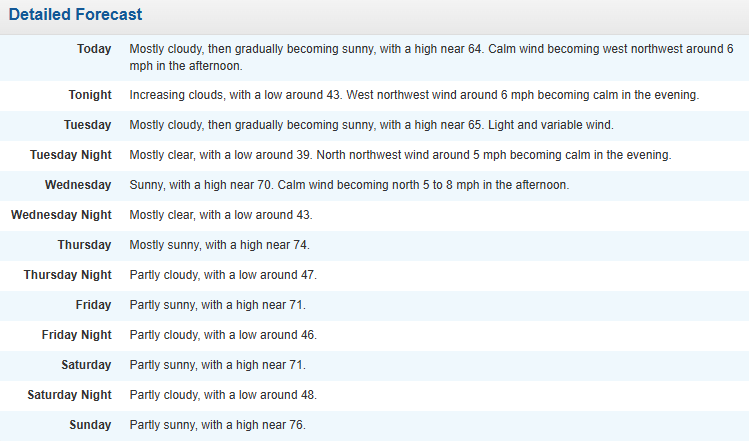Viewport: 749px width, 441px height.
Task: Select the Thursday row label
Action: tap(84, 245)
